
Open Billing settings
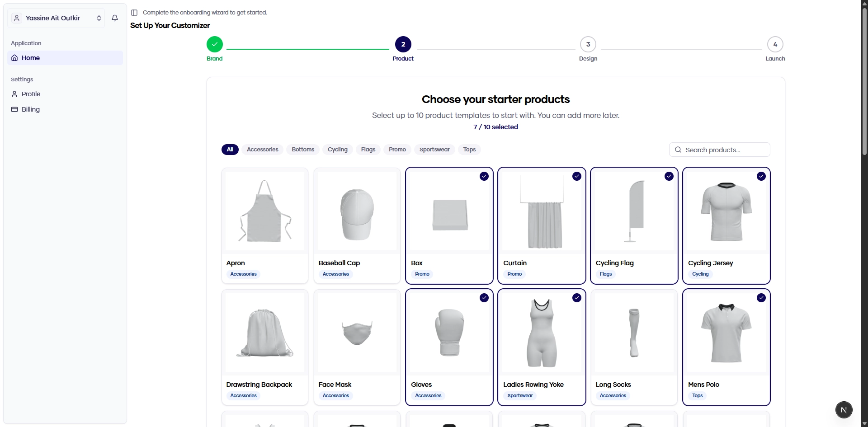[65, 109]
